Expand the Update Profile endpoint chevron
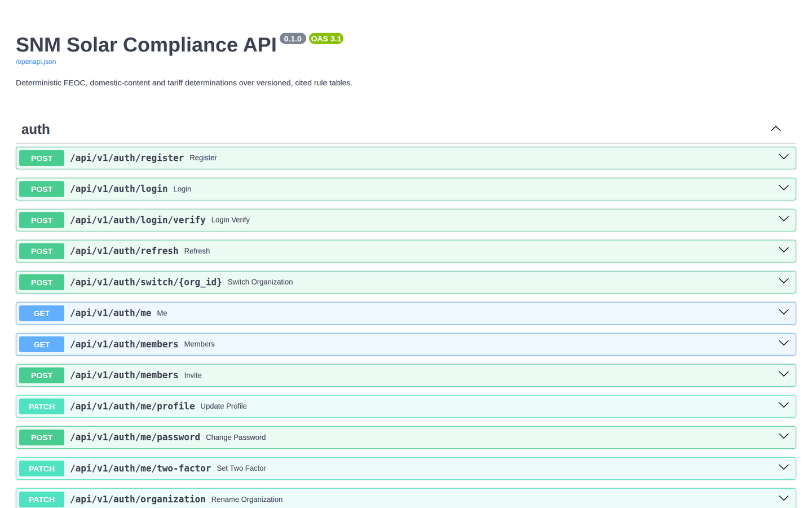812x508 pixels. (x=784, y=405)
